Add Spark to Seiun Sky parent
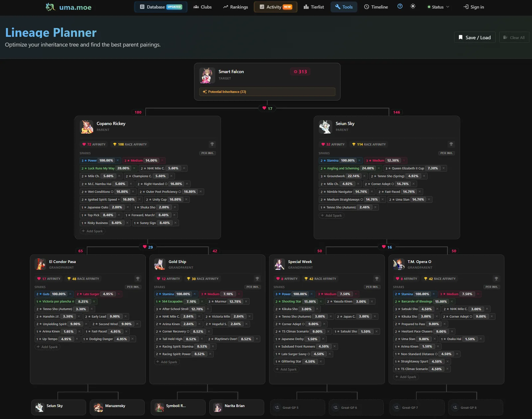Screen dimensions: 532x419 coord(332,215)
